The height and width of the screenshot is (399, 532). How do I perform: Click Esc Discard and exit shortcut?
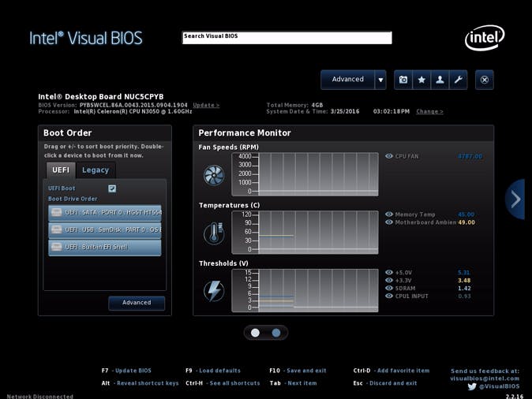click(x=385, y=383)
